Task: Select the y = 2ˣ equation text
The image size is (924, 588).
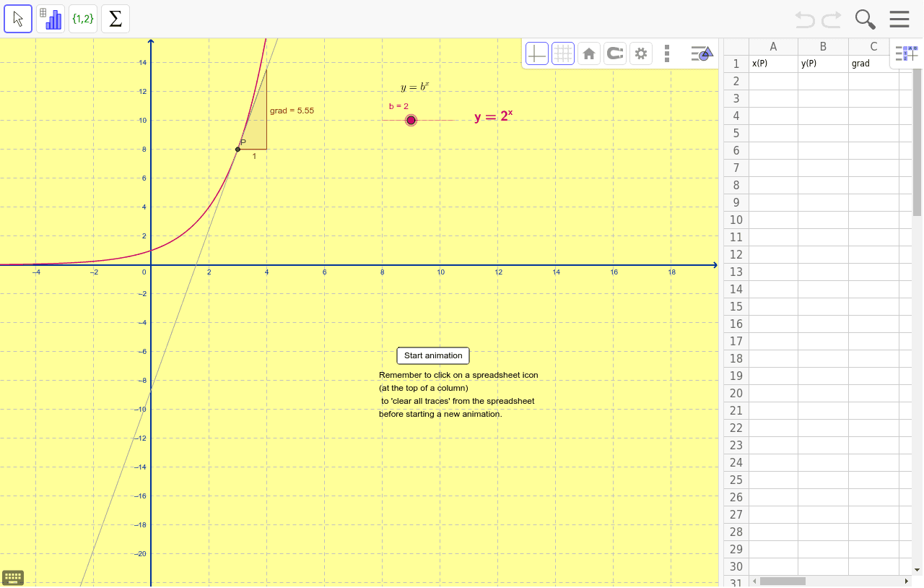Action: (494, 116)
